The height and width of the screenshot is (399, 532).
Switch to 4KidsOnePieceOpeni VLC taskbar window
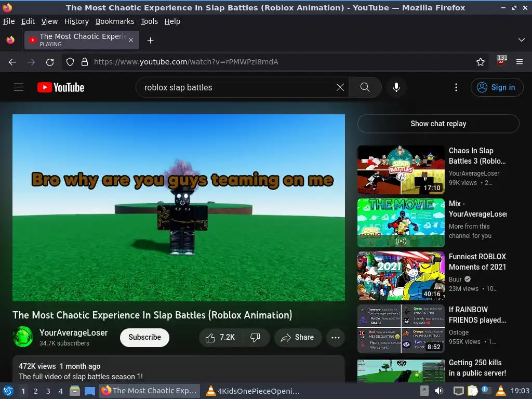[254, 391]
